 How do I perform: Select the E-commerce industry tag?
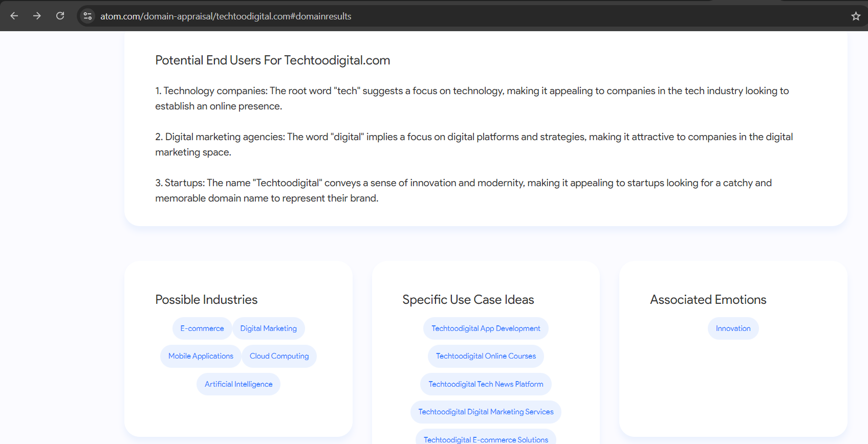pyautogui.click(x=202, y=328)
